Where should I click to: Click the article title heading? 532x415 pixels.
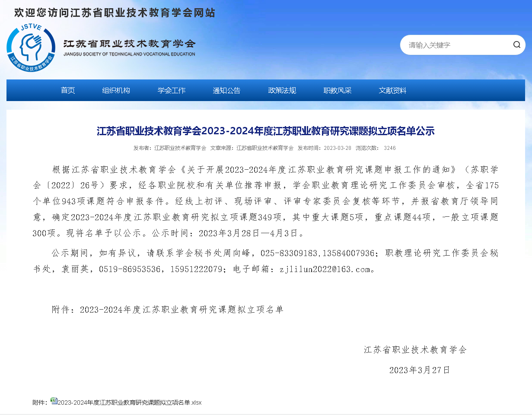[265, 131]
